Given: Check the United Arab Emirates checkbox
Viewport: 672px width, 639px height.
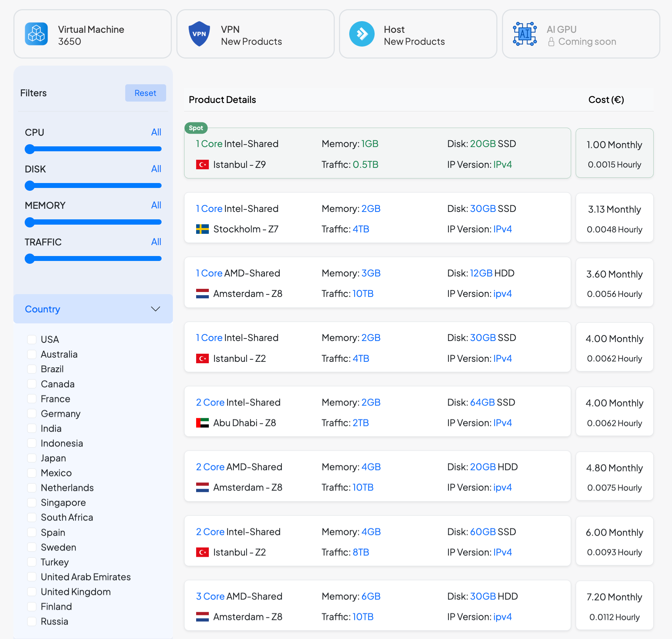Looking at the screenshot, I should coord(32,577).
